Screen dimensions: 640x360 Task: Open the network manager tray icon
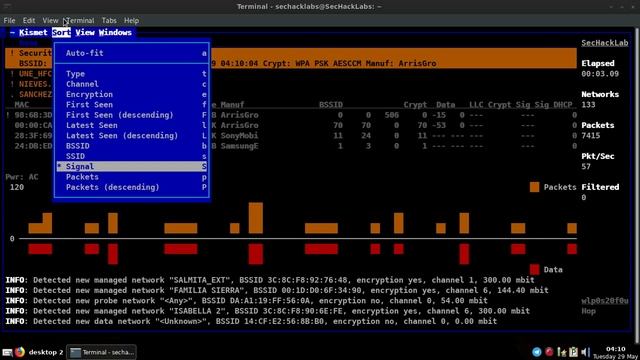562,352
